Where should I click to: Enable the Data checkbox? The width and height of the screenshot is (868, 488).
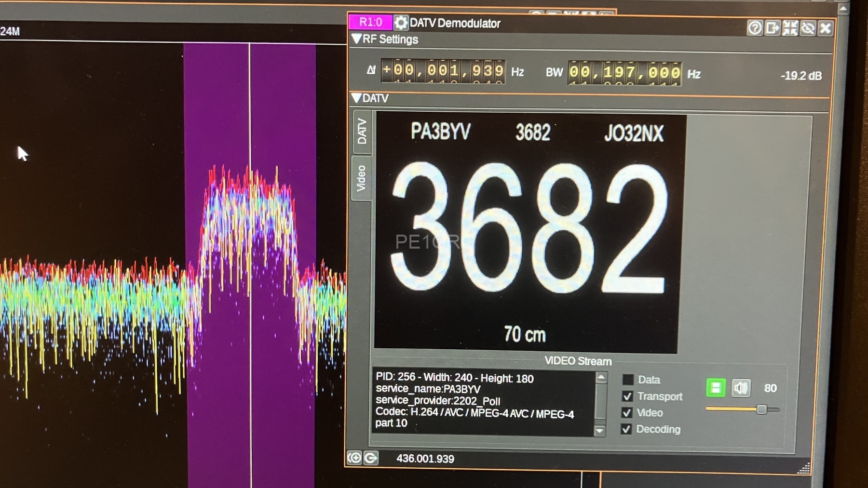pos(628,380)
